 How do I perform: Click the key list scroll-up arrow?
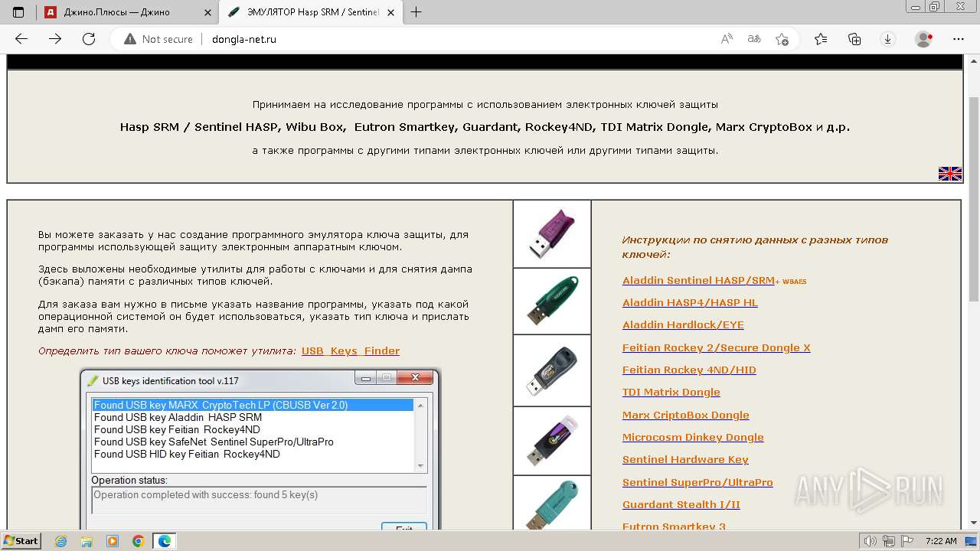(420, 405)
